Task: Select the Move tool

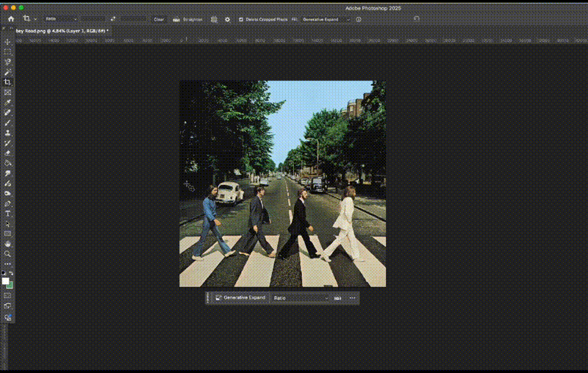Action: pyautogui.click(x=8, y=42)
